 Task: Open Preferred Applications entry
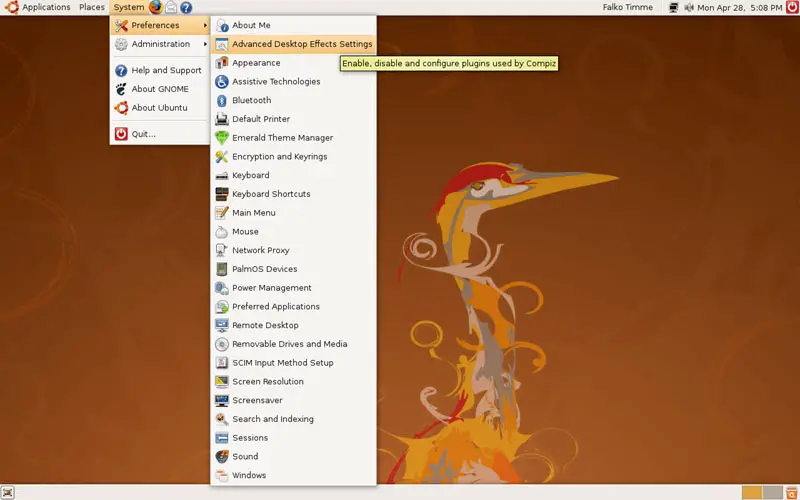coord(293,307)
